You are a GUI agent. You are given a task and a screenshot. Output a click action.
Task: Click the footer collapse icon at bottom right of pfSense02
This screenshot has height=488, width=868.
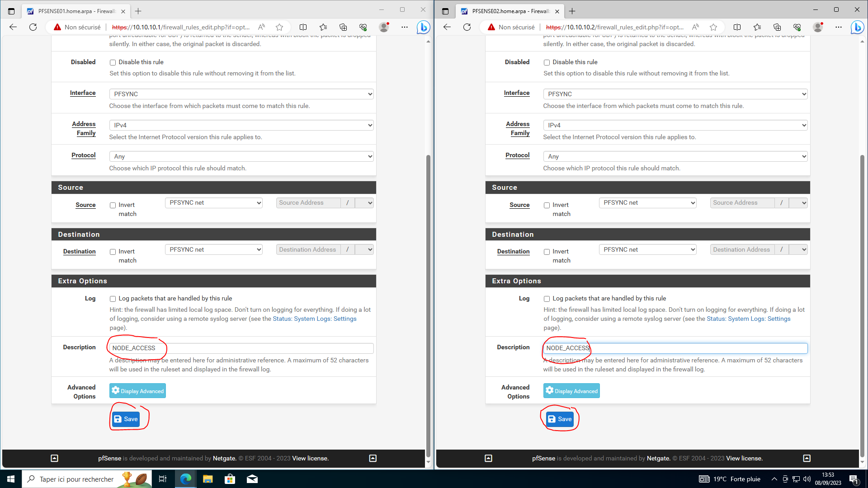point(807,458)
